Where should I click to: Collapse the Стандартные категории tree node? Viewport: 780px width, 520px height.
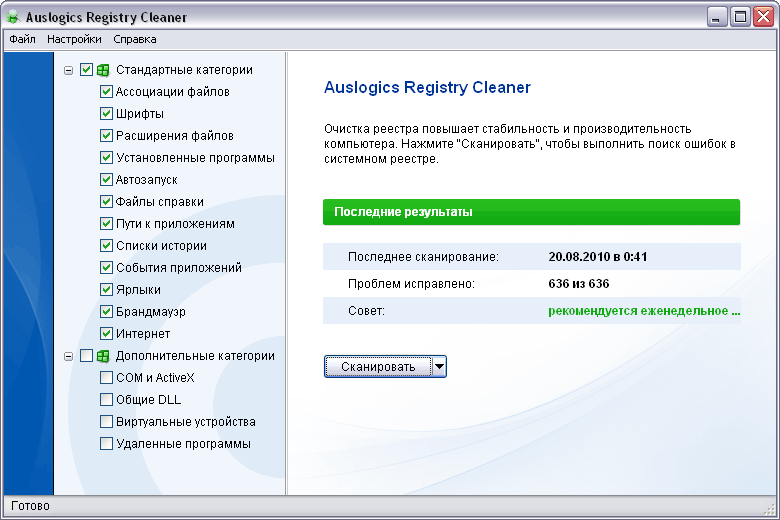pyautogui.click(x=69, y=70)
